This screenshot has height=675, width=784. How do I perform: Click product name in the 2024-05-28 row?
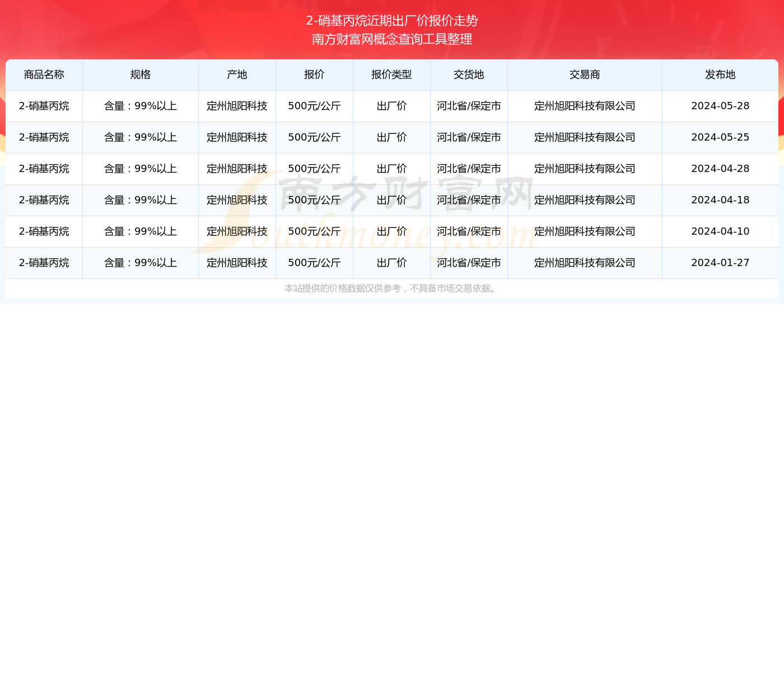[44, 106]
